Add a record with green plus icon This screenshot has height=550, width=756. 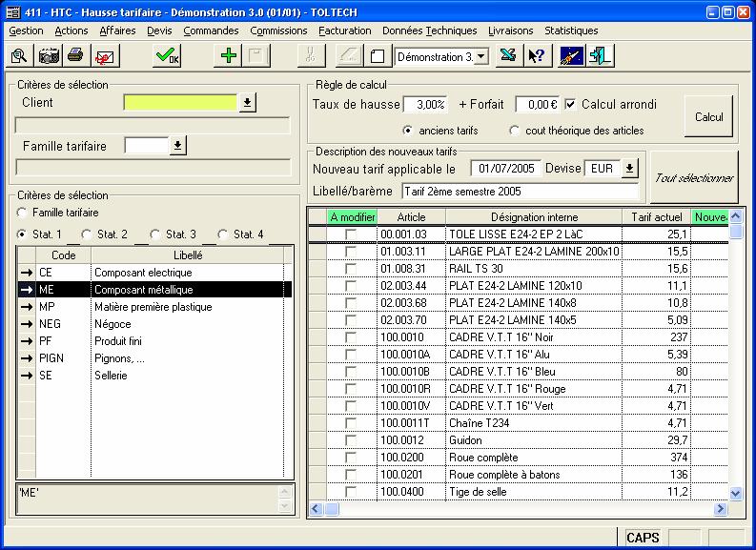(228, 56)
